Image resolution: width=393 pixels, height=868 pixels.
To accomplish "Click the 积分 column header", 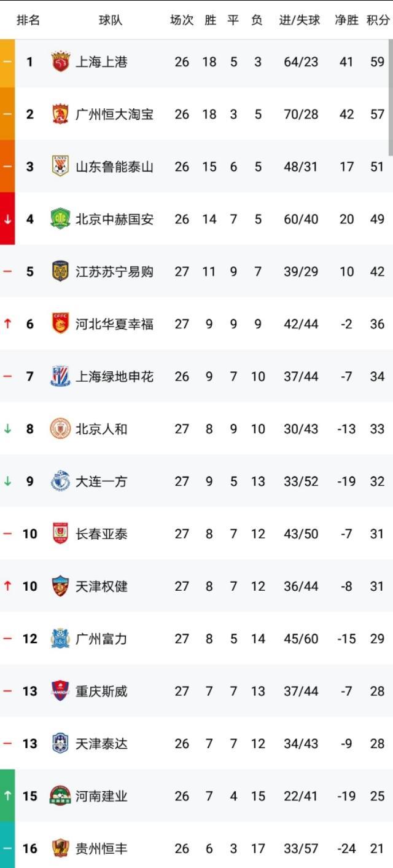I will pyautogui.click(x=378, y=20).
